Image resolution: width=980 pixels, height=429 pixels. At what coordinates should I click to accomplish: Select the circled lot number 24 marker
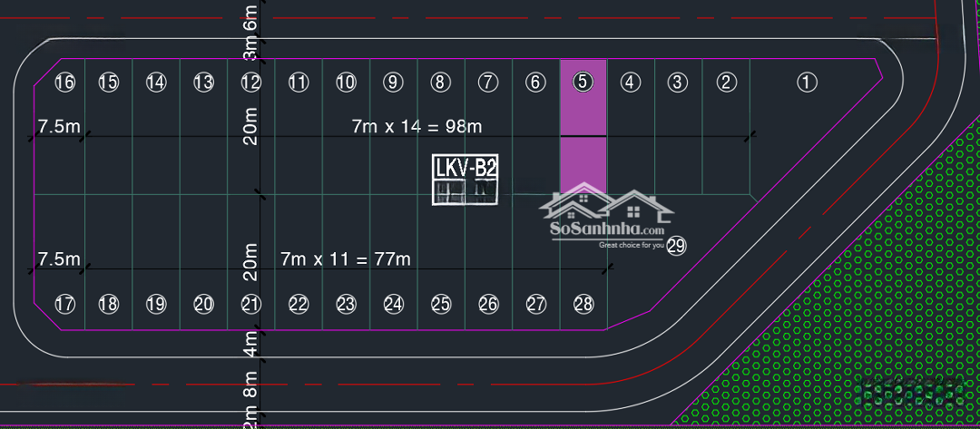click(393, 304)
